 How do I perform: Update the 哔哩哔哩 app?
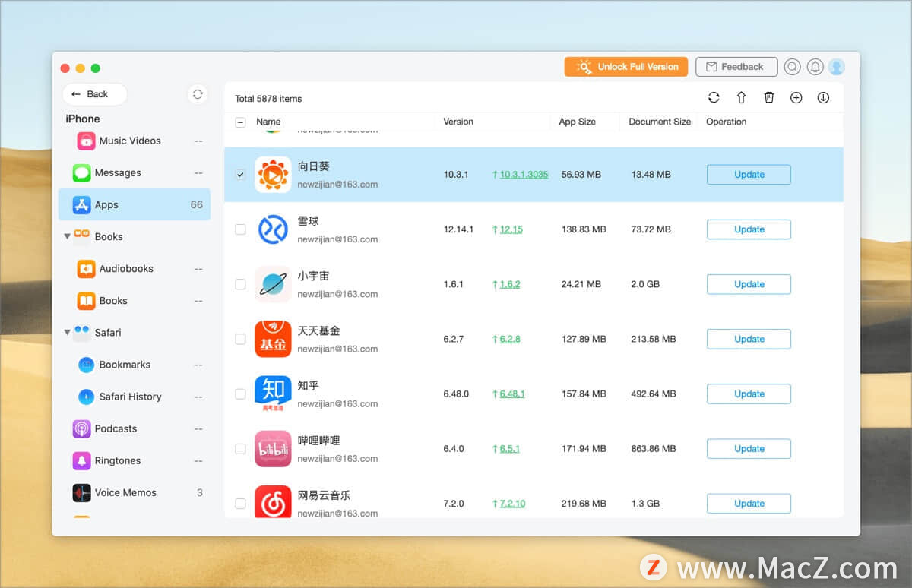click(x=749, y=448)
